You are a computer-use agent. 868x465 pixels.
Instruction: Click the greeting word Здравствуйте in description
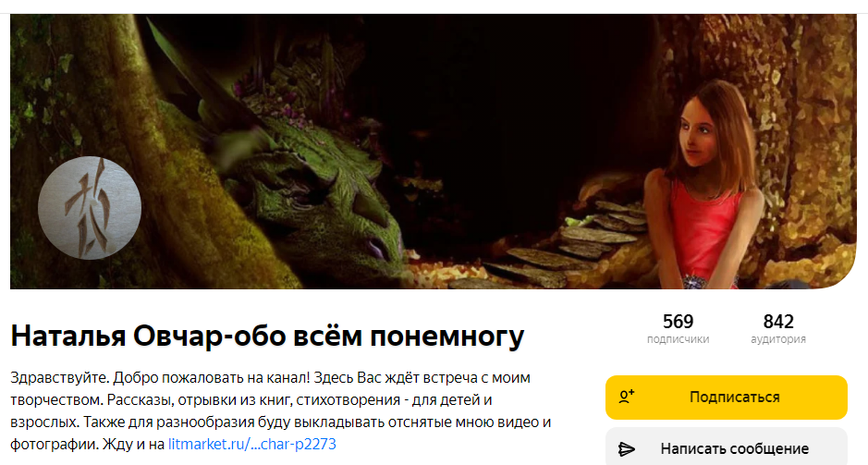click(59, 378)
